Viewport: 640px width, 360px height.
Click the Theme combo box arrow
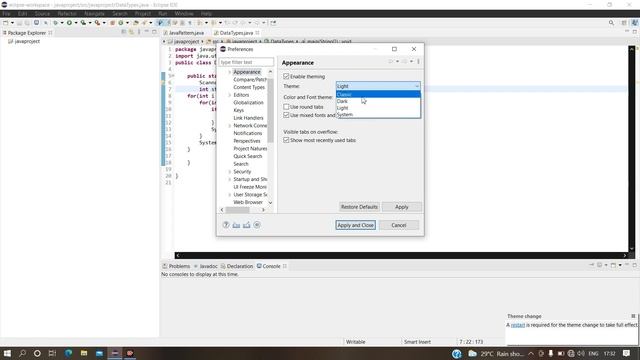click(x=416, y=86)
